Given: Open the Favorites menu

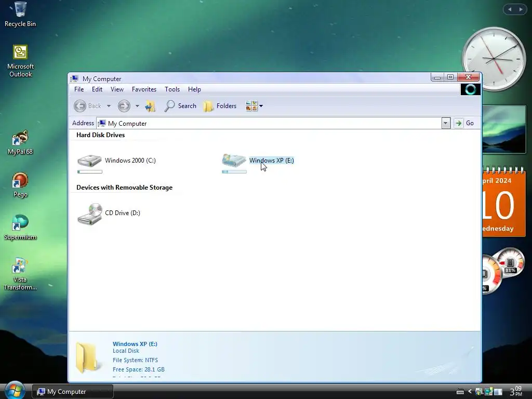Looking at the screenshot, I should coord(144,89).
